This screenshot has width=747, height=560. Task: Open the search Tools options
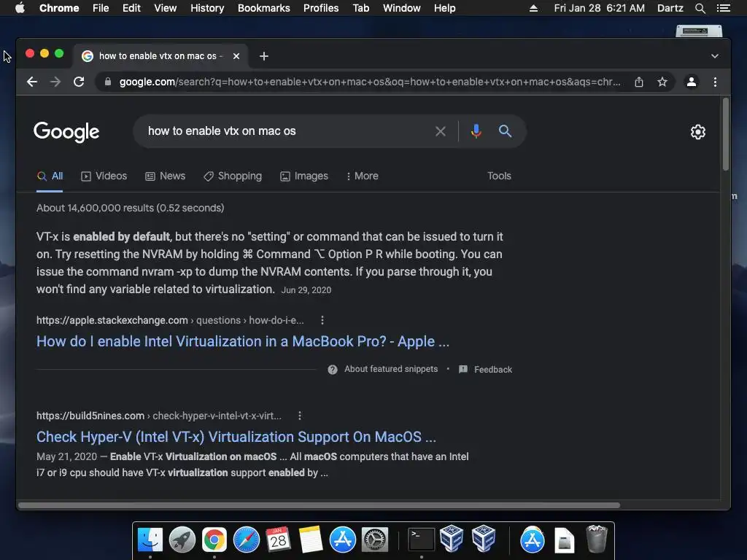(499, 176)
